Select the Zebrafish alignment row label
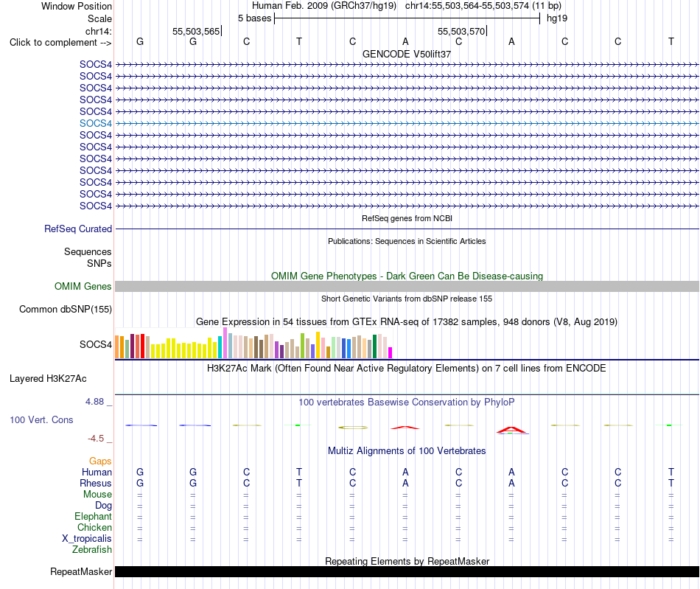Image resolution: width=700 pixels, height=589 pixels. [x=92, y=550]
